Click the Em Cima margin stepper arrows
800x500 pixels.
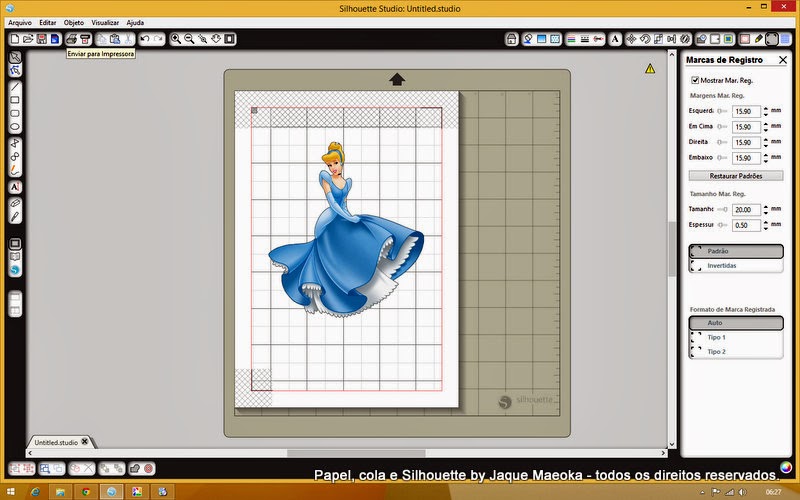coord(765,127)
